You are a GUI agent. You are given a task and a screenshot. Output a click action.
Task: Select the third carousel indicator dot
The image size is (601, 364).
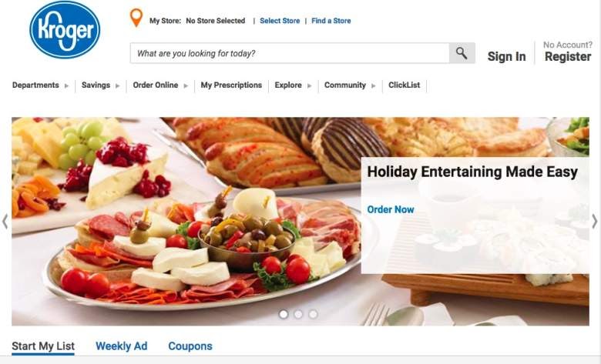[313, 314]
